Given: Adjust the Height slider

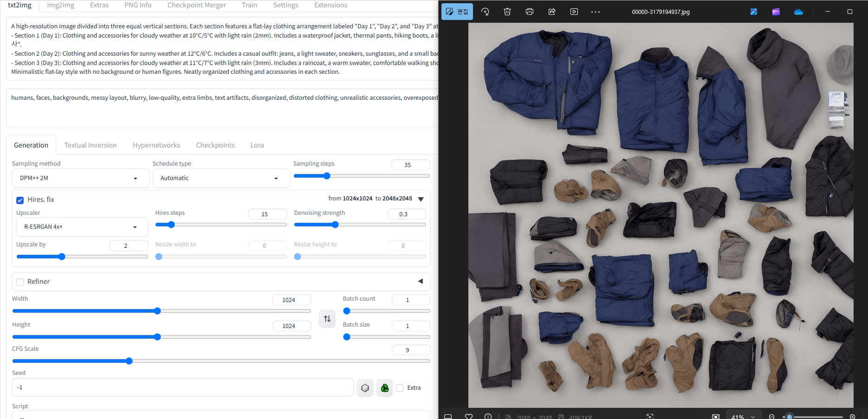Looking at the screenshot, I should tap(162, 337).
